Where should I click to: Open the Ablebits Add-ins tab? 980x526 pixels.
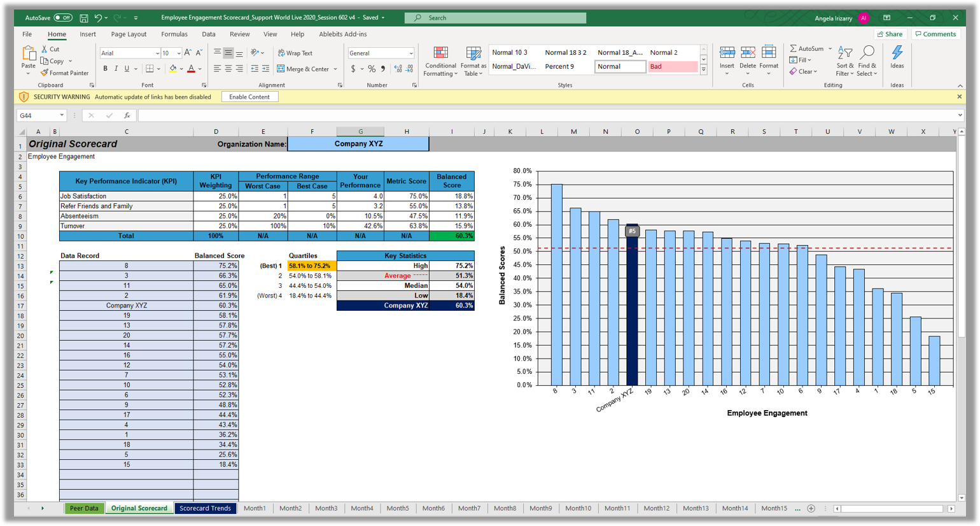point(343,34)
